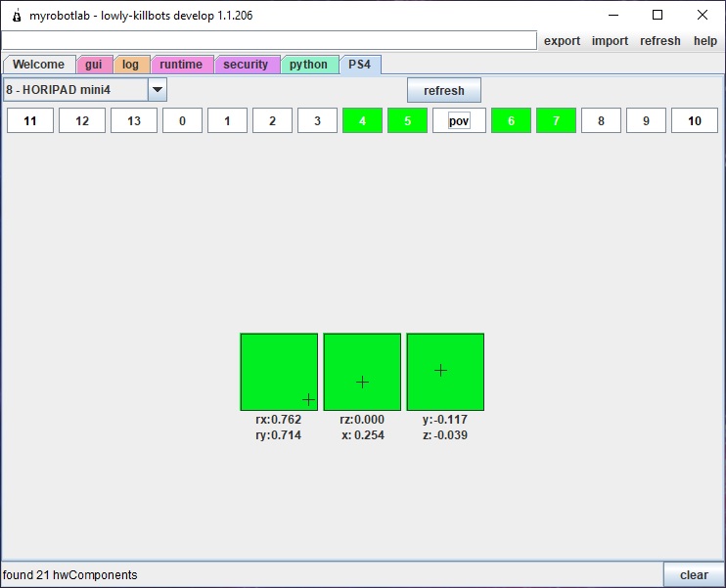Toggle button indicator 0

pyautogui.click(x=182, y=121)
